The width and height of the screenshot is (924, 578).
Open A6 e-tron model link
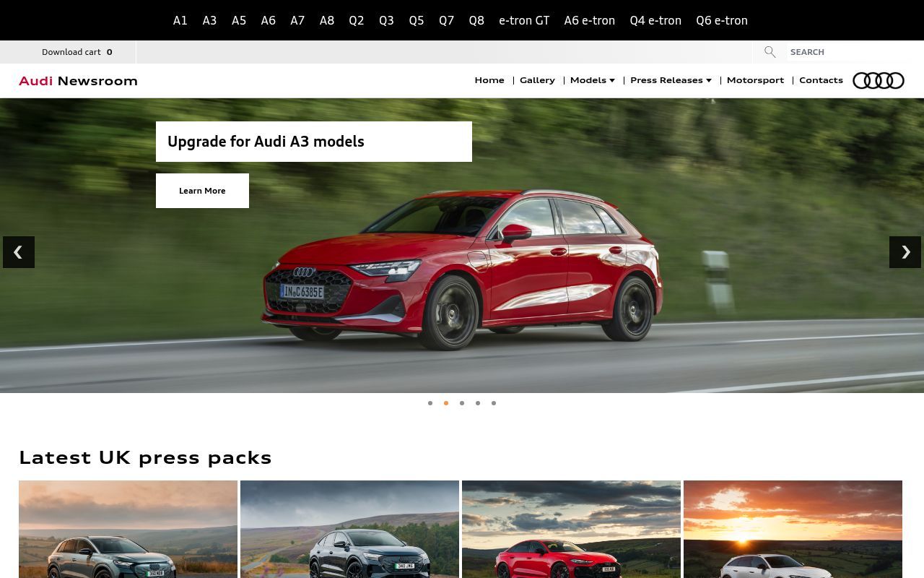coord(590,20)
